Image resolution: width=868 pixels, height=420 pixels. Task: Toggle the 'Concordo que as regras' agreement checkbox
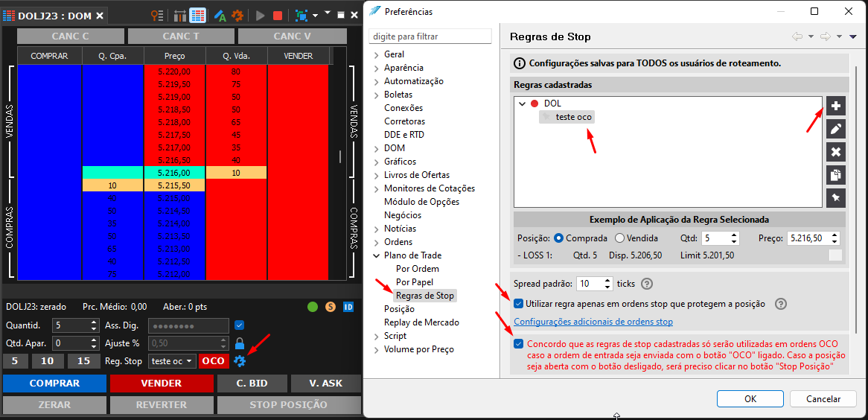(x=519, y=343)
